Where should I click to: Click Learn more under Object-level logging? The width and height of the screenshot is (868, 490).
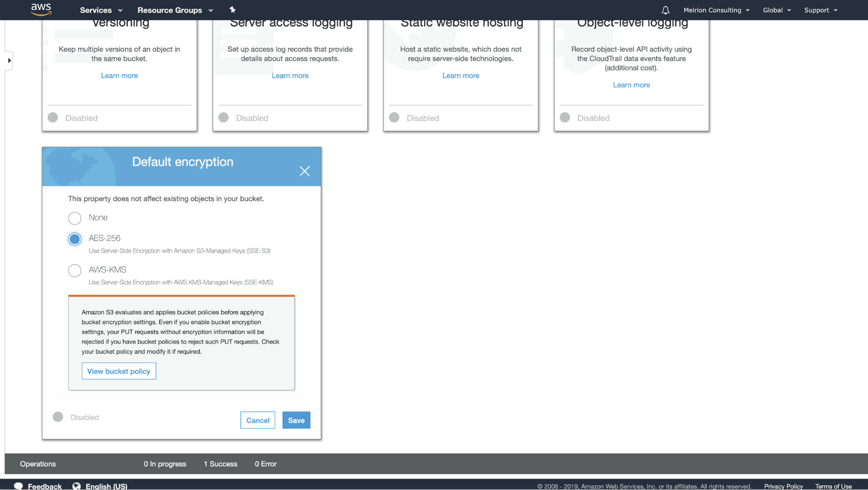point(631,85)
